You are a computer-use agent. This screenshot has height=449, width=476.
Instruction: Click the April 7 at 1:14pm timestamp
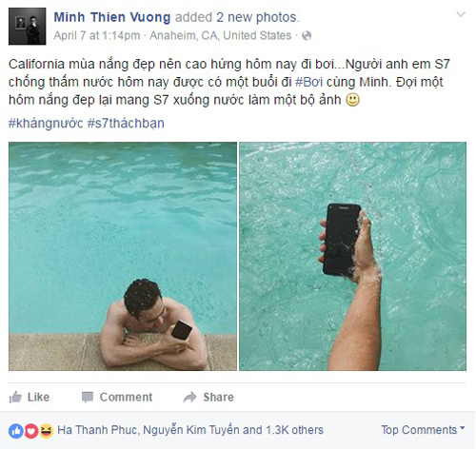tap(97, 35)
